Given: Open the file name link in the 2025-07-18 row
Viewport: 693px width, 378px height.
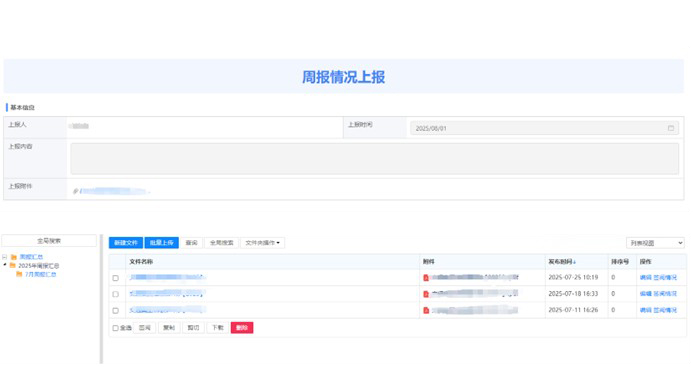Looking at the screenshot, I should coord(167,294).
